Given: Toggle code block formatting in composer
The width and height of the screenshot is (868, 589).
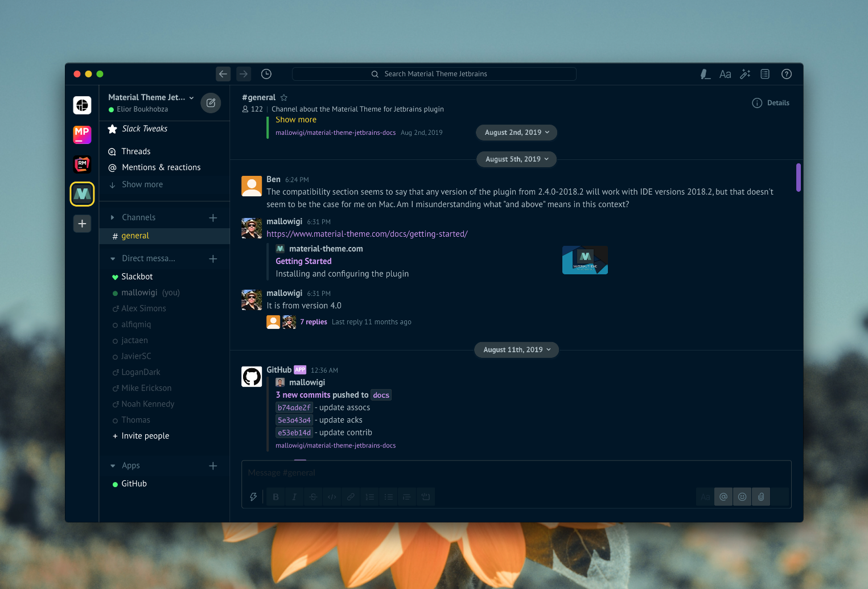Looking at the screenshot, I should 425,497.
